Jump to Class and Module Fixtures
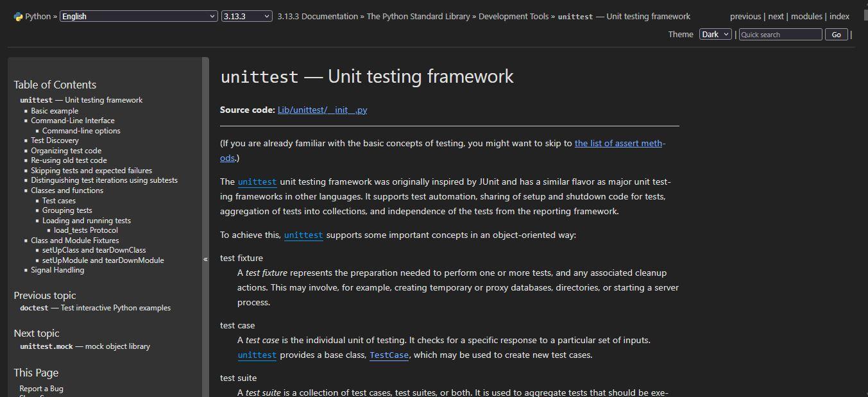Image resolution: width=868 pixels, height=397 pixels. 75,241
